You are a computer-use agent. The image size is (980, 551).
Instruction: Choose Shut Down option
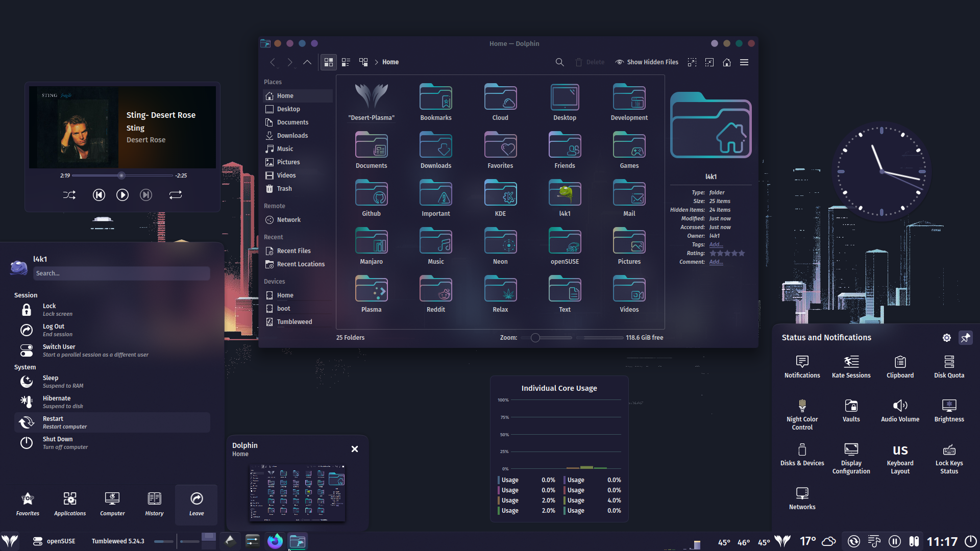click(112, 443)
